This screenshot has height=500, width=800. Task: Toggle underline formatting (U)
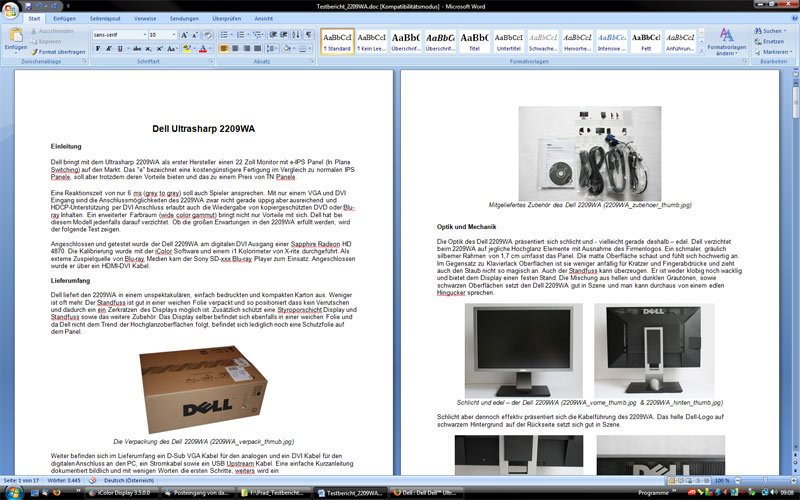click(120, 48)
